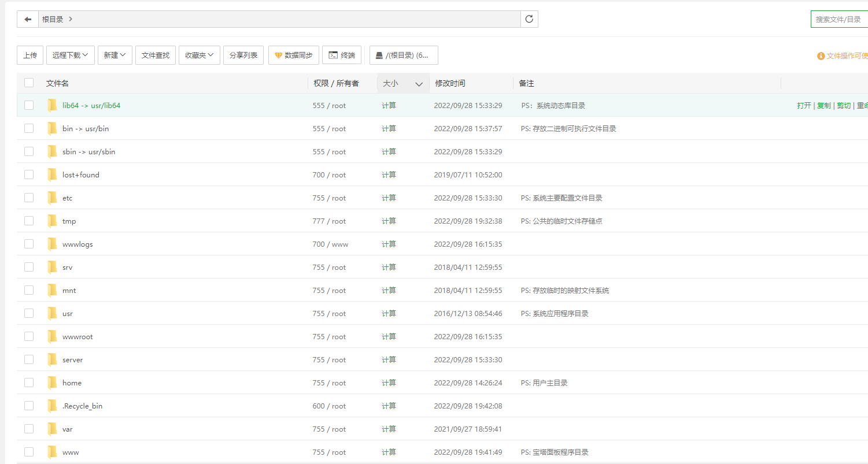Open the 终端 terminal button
868x464 pixels.
click(342, 55)
